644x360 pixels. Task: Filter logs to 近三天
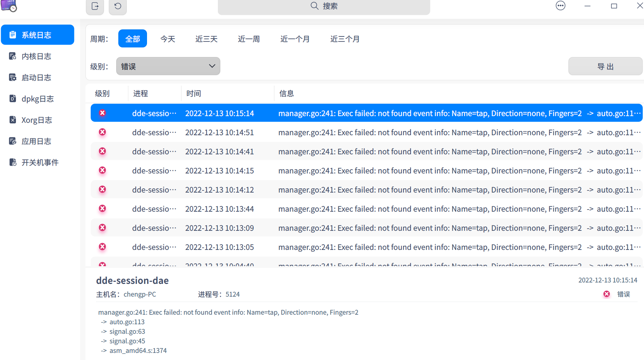[x=207, y=39]
